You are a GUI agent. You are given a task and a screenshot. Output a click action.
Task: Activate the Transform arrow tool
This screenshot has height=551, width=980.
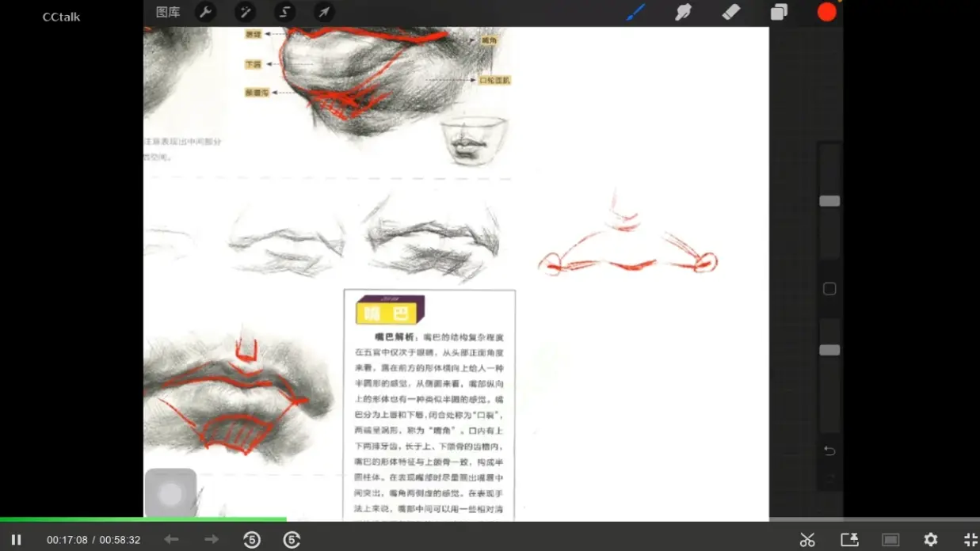[x=323, y=12]
